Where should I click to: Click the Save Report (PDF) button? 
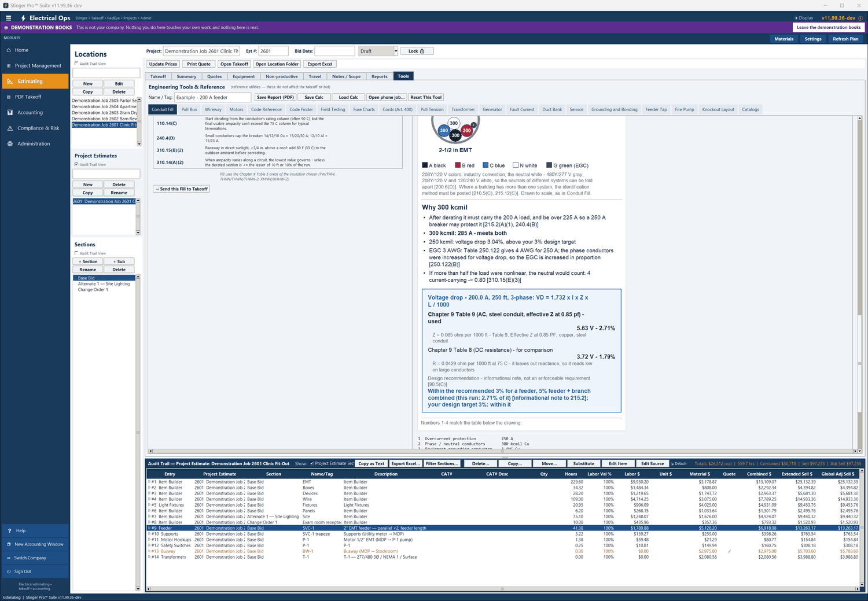[x=275, y=97]
